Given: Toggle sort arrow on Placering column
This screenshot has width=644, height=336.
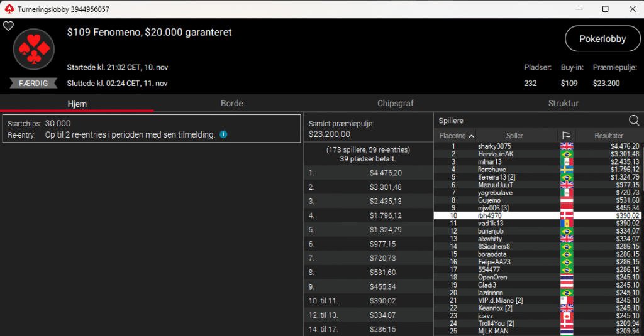Looking at the screenshot, I should pos(472,136).
